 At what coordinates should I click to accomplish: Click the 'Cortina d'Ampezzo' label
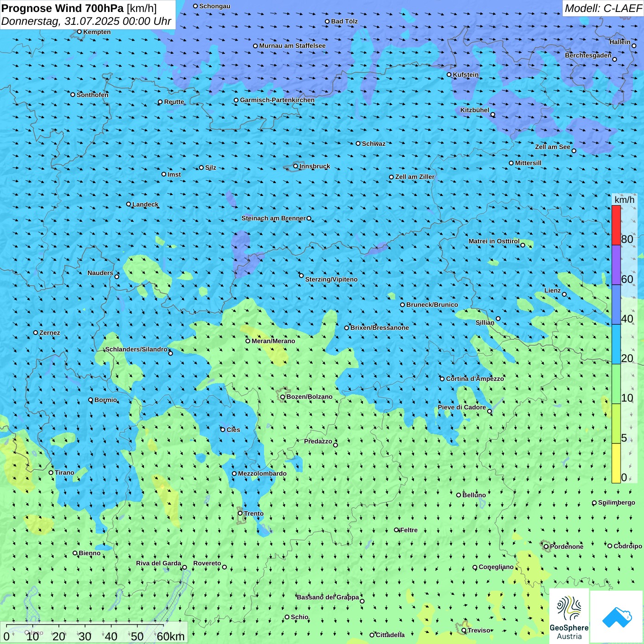pyautogui.click(x=475, y=379)
